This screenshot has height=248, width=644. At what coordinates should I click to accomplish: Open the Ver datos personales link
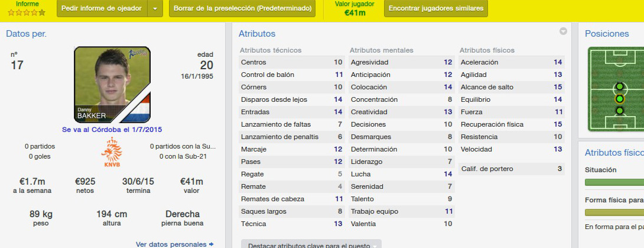(171, 244)
